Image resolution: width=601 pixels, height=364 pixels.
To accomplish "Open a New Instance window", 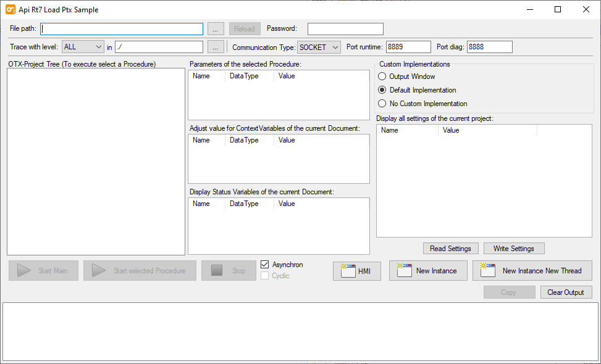I will (x=427, y=271).
